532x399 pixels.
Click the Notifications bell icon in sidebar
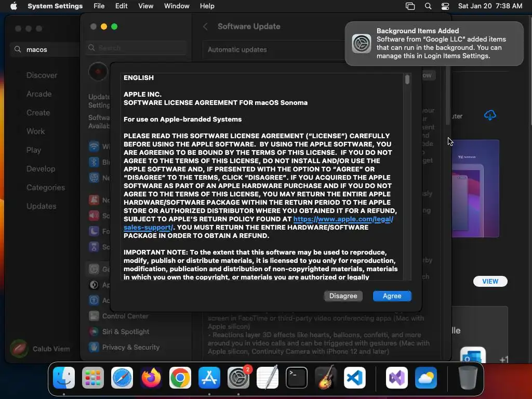94,200
